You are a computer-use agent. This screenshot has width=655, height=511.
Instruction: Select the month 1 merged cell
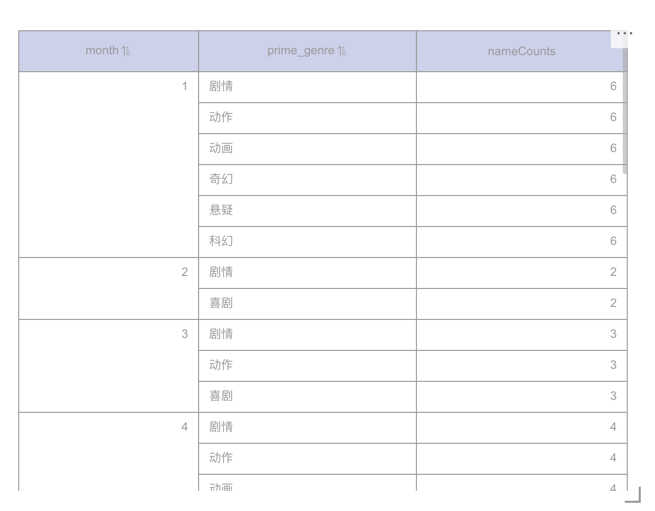tap(108, 164)
